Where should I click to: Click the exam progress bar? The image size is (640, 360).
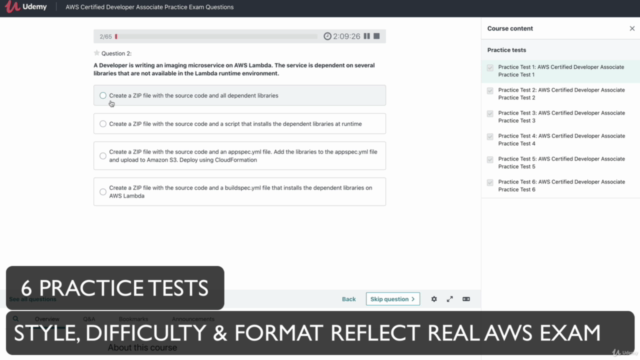(x=216, y=36)
